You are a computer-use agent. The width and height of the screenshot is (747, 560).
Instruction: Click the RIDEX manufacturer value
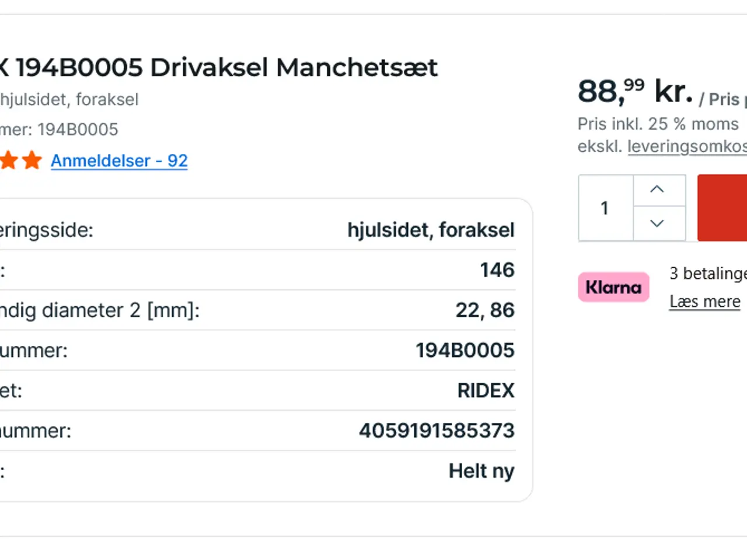(486, 390)
